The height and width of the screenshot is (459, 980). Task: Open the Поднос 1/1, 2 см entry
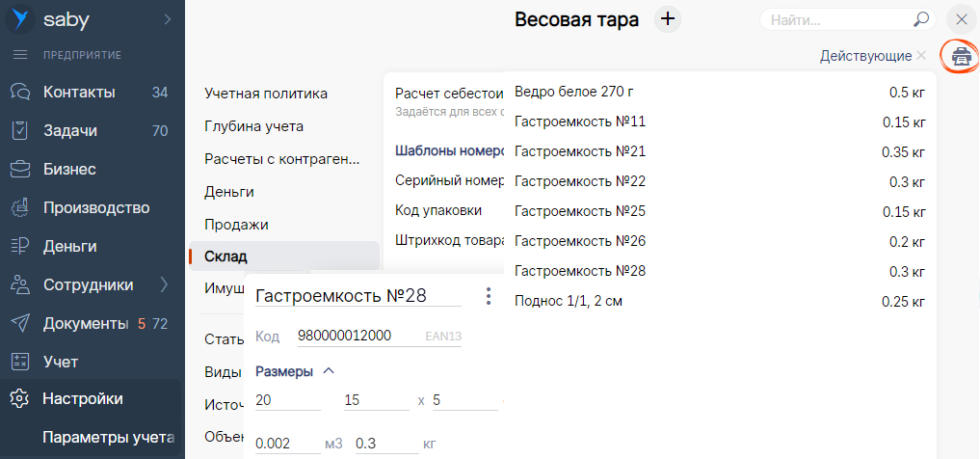coord(569,301)
